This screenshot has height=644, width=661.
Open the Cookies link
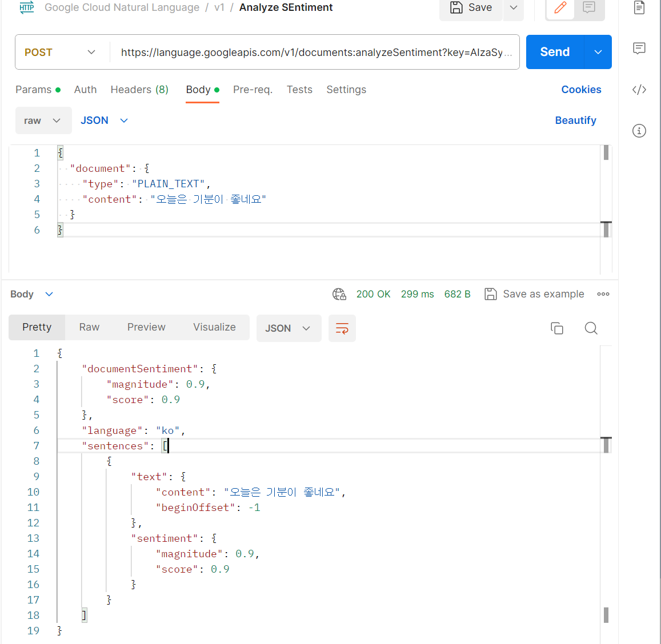[x=581, y=90]
